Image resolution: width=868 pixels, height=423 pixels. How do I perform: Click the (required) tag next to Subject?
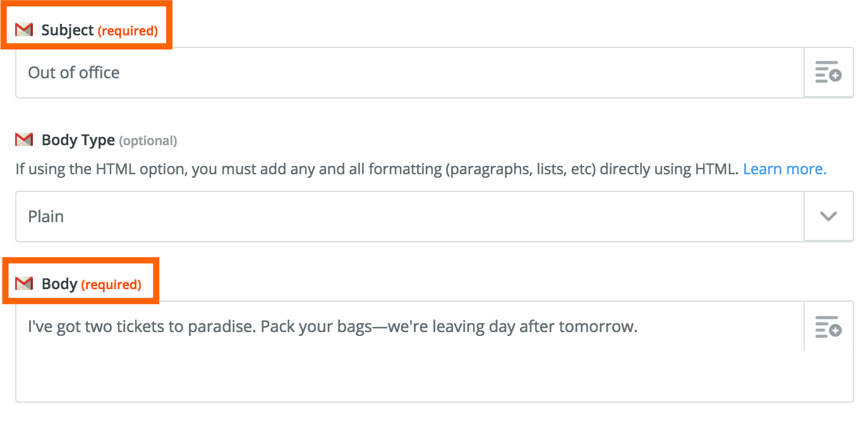[128, 31]
